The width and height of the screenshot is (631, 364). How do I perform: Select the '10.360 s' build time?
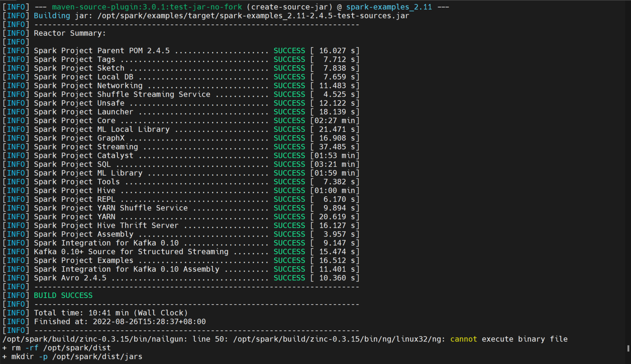[337, 278]
